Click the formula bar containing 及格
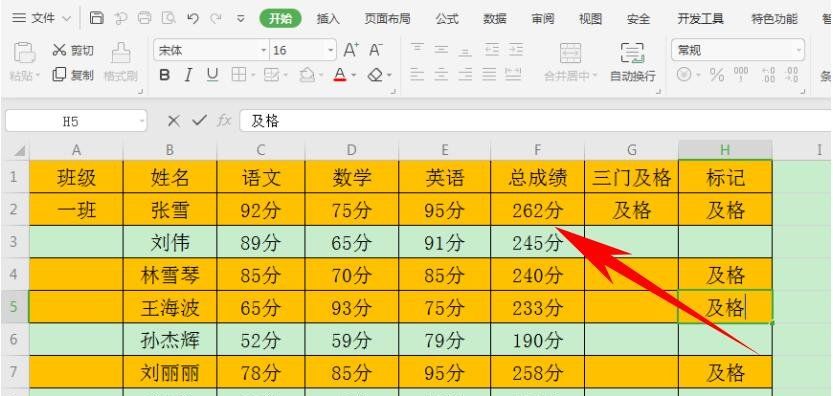833x396 pixels. [x=536, y=121]
